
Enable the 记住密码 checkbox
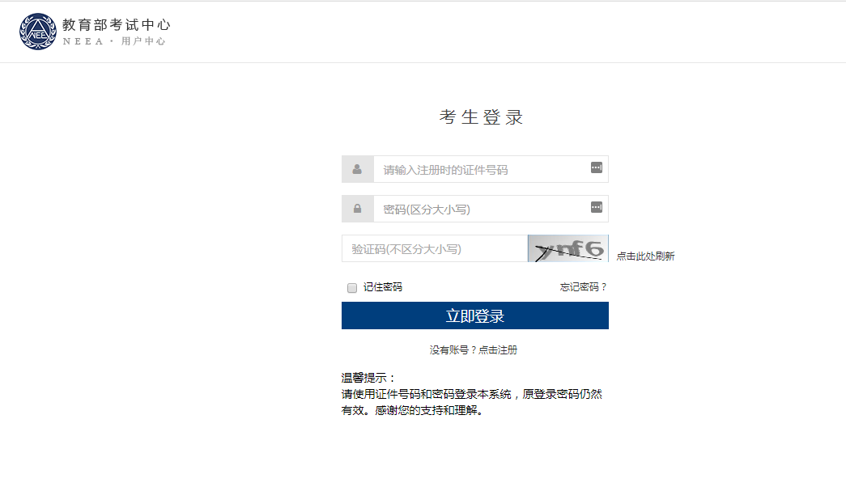pos(352,288)
